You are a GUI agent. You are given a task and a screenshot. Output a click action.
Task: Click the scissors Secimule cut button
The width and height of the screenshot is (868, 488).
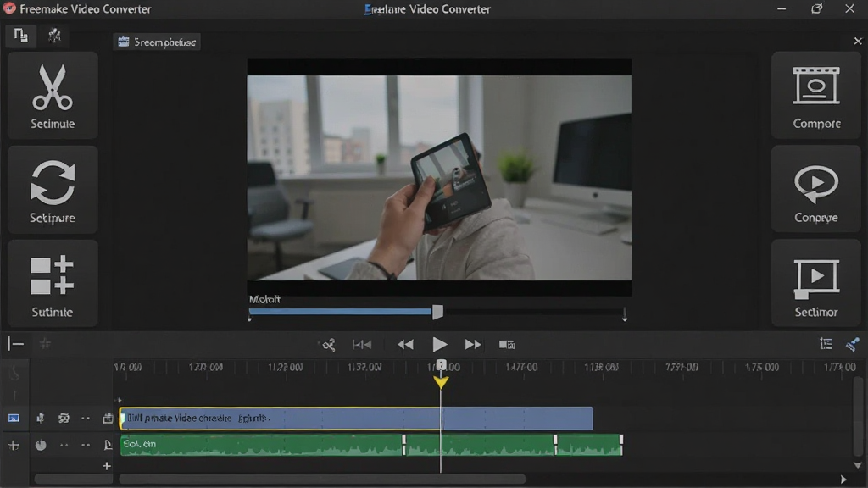click(x=53, y=95)
